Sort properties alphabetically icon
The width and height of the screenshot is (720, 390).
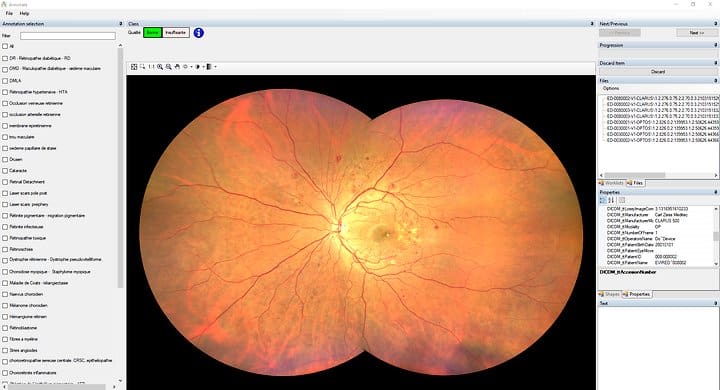[x=611, y=200]
